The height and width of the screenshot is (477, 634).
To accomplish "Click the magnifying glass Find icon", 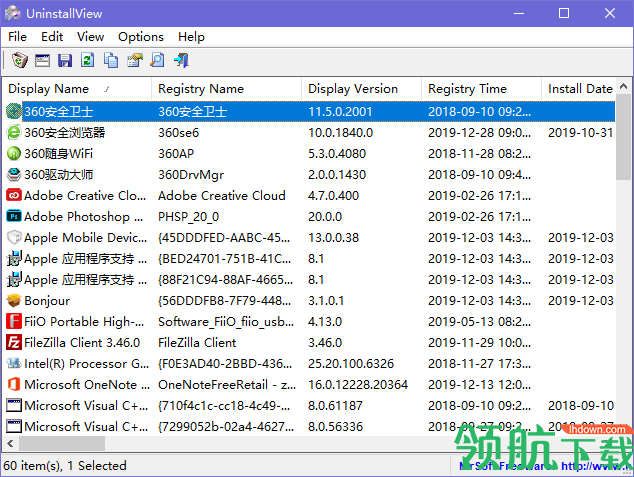I will point(157,60).
